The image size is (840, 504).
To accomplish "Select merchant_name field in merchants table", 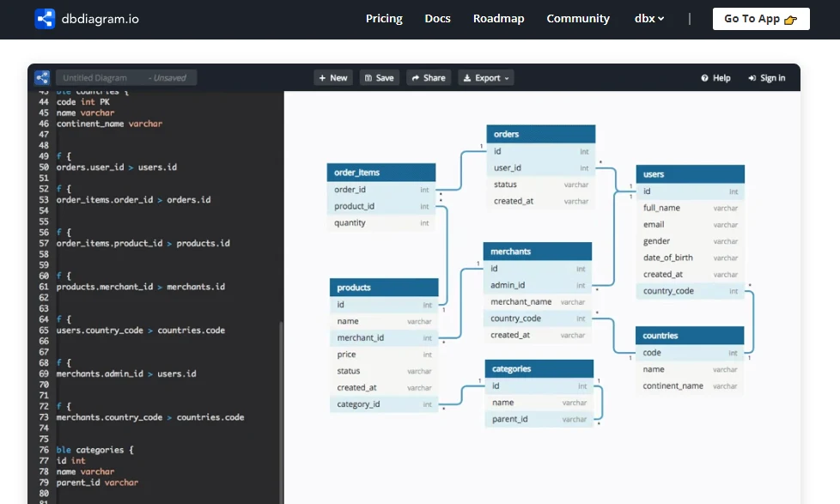I will tap(538, 302).
